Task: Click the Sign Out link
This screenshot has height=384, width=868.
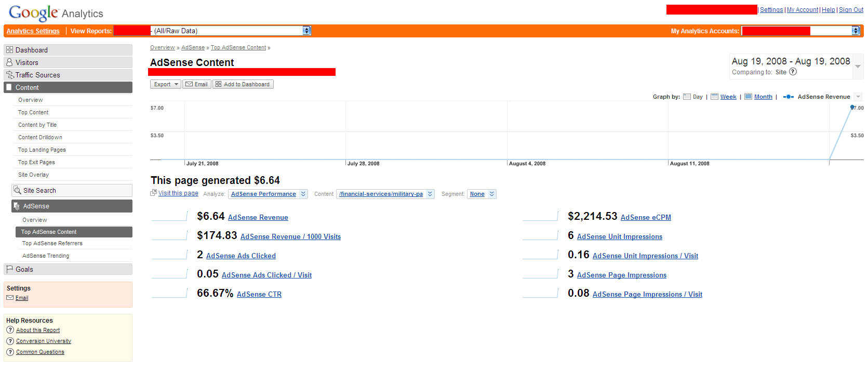Action: coord(851,10)
